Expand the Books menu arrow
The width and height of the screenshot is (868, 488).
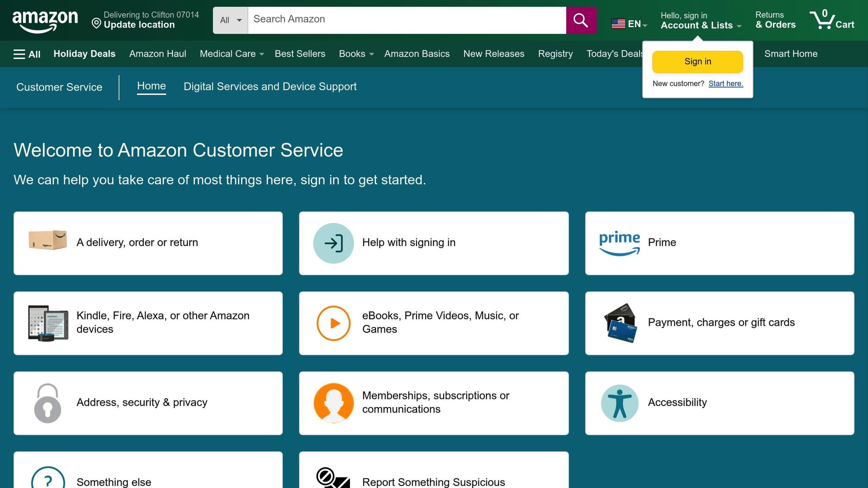371,54
